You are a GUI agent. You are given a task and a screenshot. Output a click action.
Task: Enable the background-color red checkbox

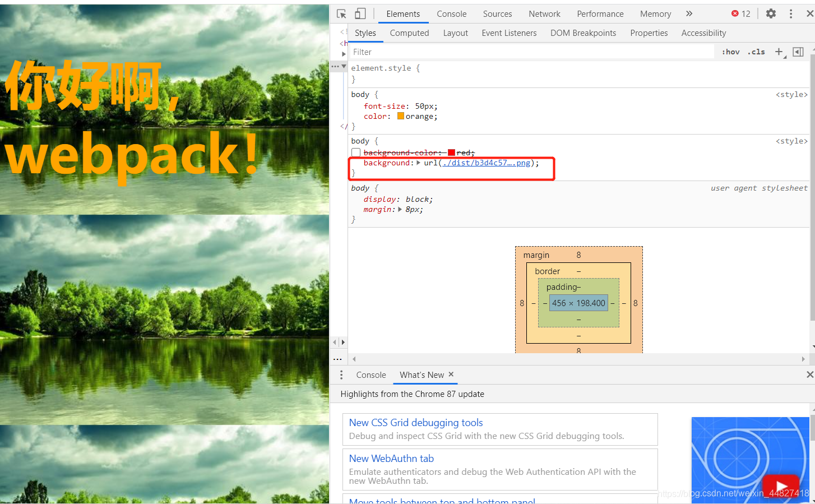(356, 152)
